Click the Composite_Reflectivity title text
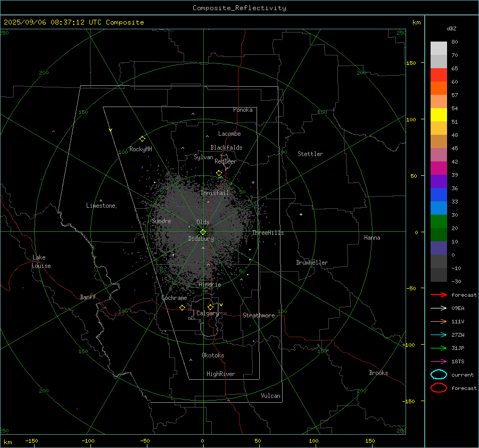This screenshot has width=479, height=448. 240,8
